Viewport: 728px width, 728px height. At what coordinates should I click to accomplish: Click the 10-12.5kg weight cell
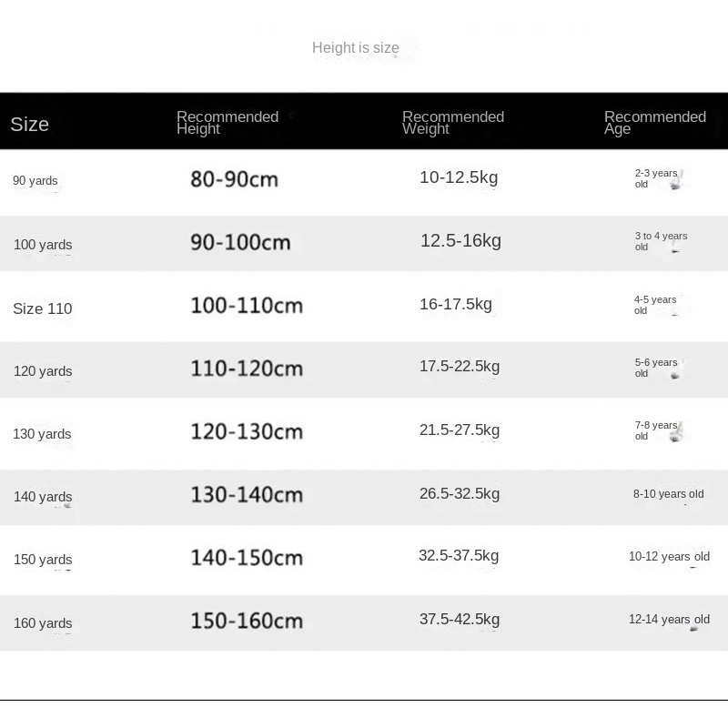(x=459, y=177)
